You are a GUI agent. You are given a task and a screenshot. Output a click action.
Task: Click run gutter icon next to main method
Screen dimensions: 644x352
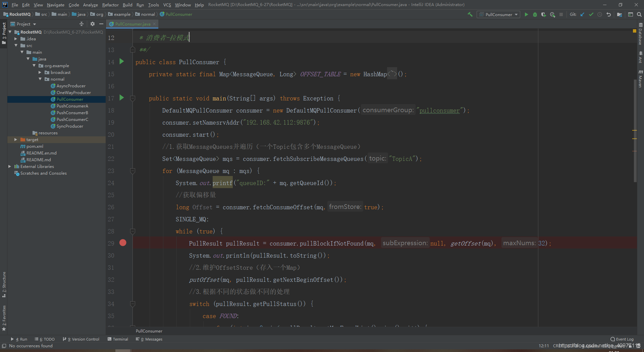122,98
